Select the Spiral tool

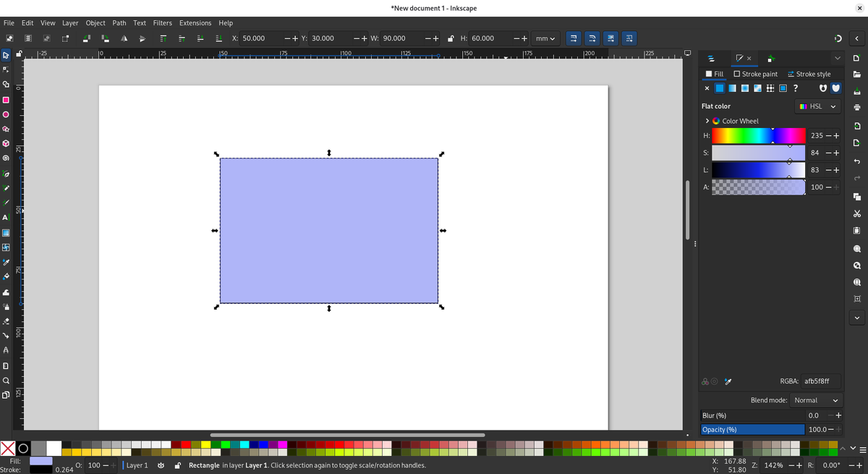6,158
